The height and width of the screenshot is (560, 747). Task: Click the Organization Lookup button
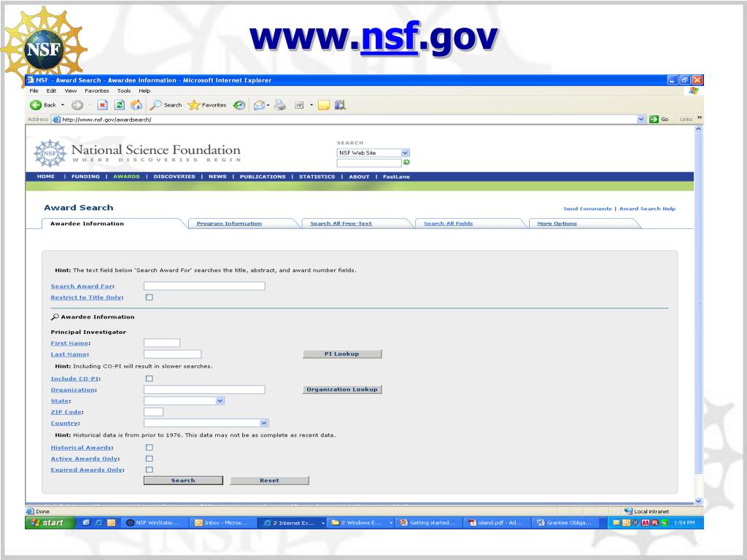pyautogui.click(x=342, y=389)
